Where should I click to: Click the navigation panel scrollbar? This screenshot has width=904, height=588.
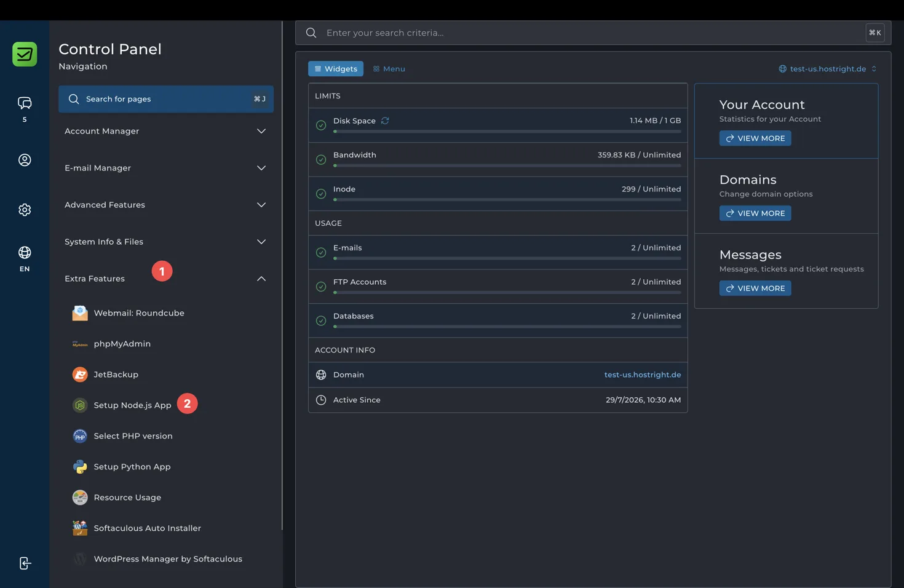point(282,276)
